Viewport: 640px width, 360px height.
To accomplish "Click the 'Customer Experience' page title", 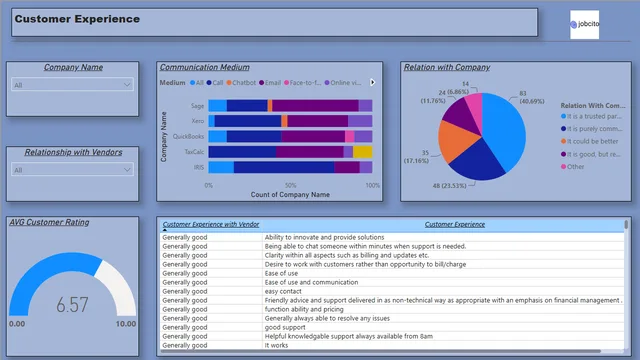I will point(77,19).
